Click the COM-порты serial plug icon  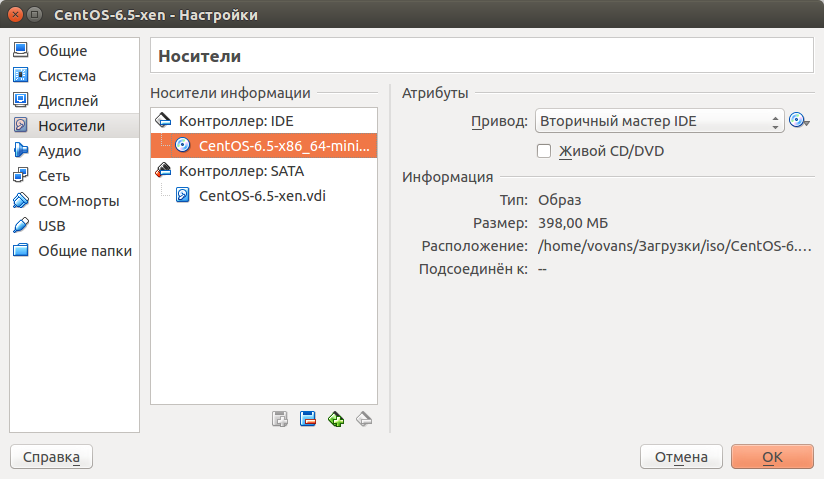pos(20,200)
